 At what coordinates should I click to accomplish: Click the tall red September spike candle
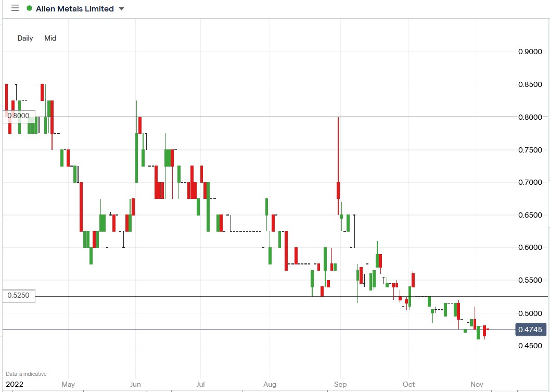[338, 156]
